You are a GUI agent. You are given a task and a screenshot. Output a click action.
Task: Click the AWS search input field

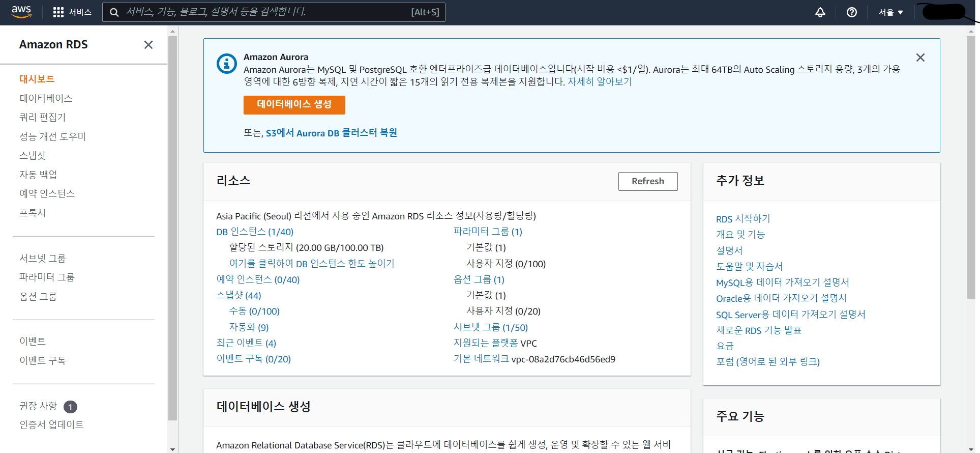pyautogui.click(x=274, y=12)
